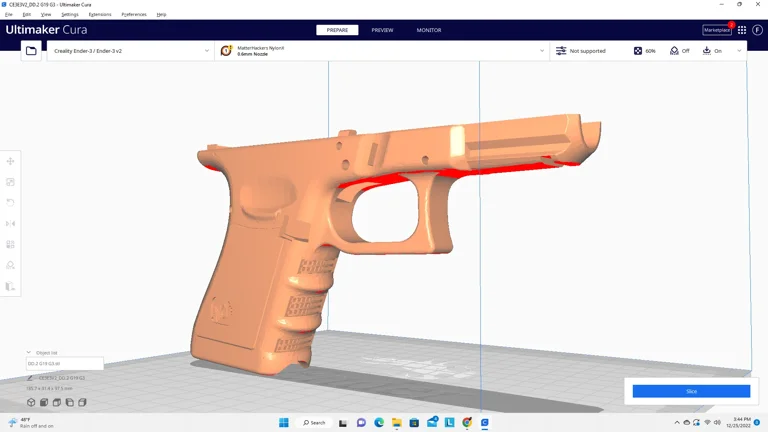768x432 pixels.
Task: Open the MatterHackers Nylon material dropdown
Action: coord(382,51)
